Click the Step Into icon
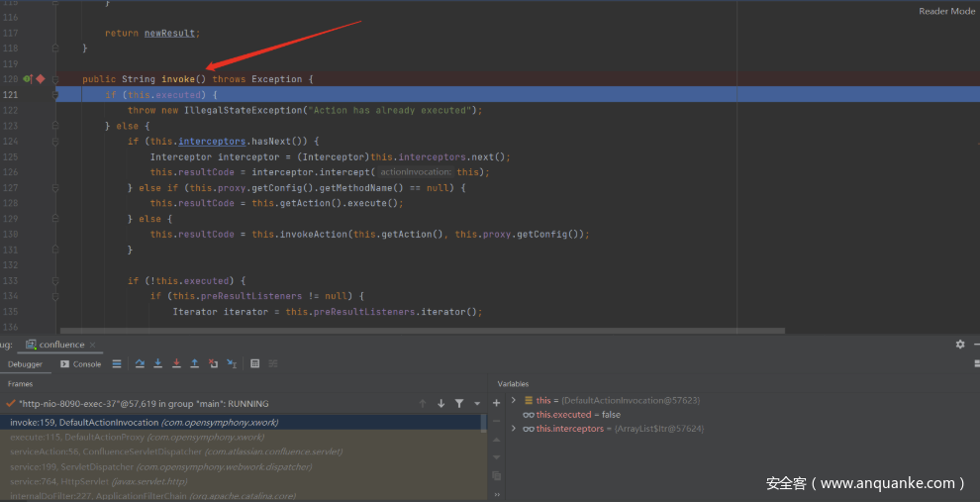 pos(157,364)
